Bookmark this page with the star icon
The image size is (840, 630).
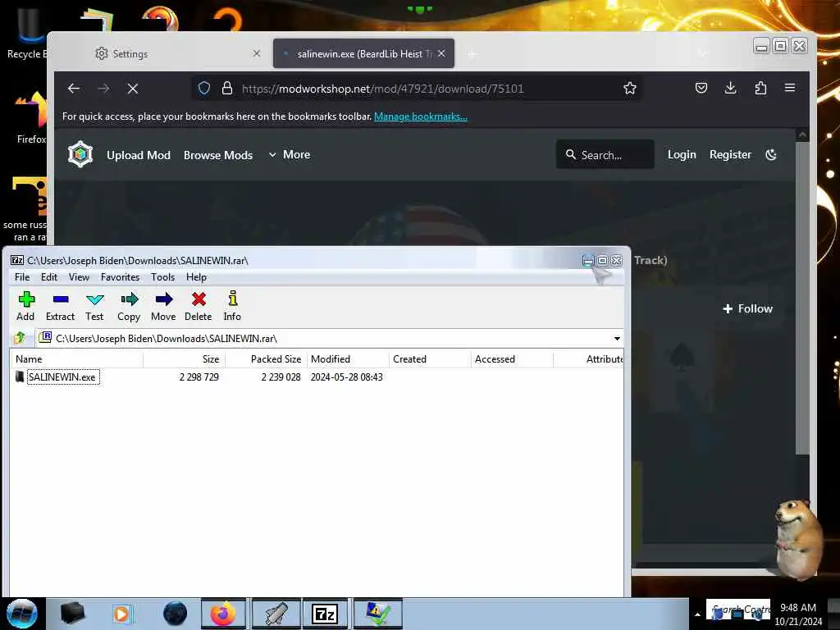pyautogui.click(x=629, y=89)
